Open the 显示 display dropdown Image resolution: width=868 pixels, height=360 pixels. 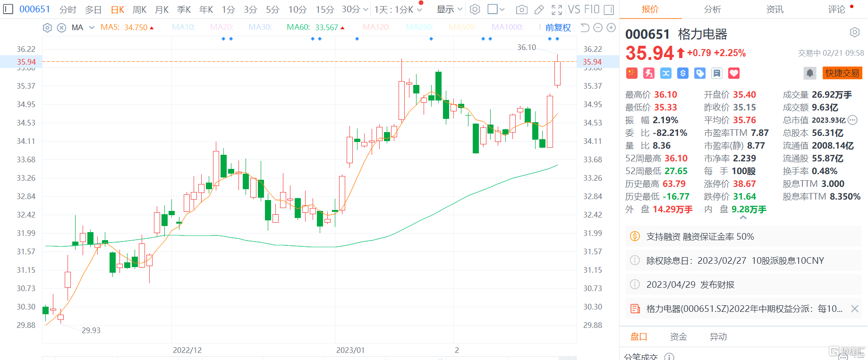pyautogui.click(x=449, y=9)
